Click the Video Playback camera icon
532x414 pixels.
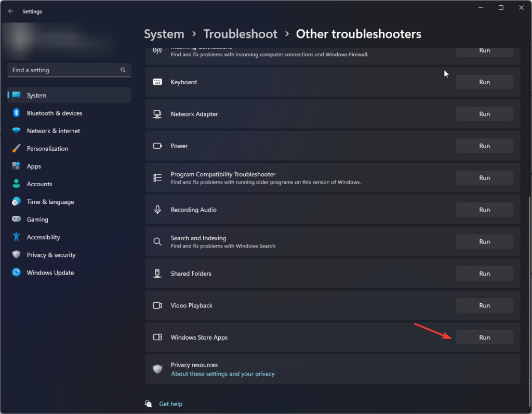click(x=157, y=305)
